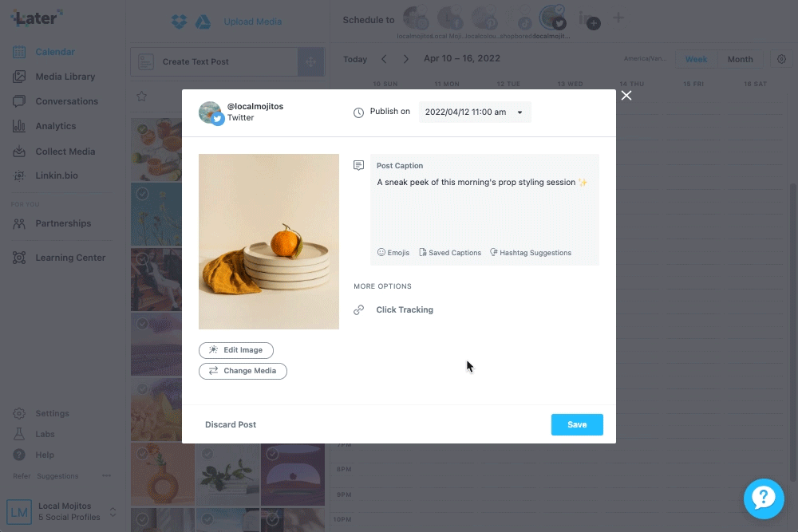Open the Calendar section in sidebar
This screenshot has height=532, width=798.
[x=55, y=52]
